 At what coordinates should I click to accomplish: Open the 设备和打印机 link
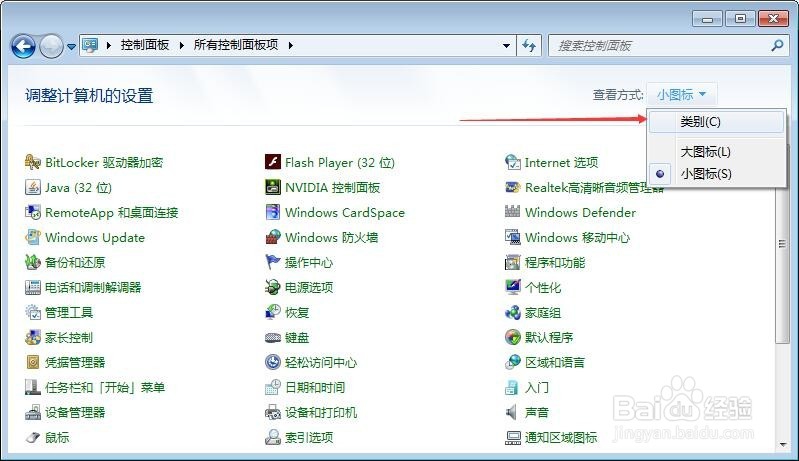pyautogui.click(x=321, y=412)
